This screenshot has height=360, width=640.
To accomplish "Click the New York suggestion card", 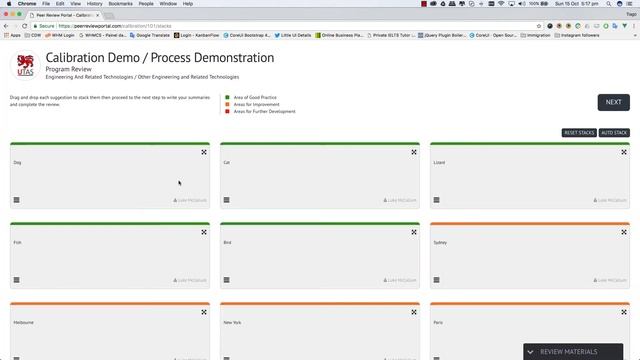I will (x=320, y=331).
